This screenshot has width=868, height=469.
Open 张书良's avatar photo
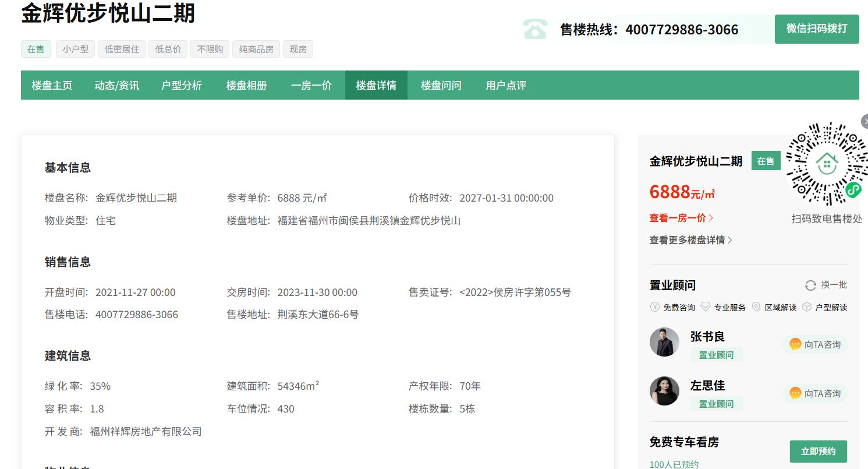pos(664,342)
